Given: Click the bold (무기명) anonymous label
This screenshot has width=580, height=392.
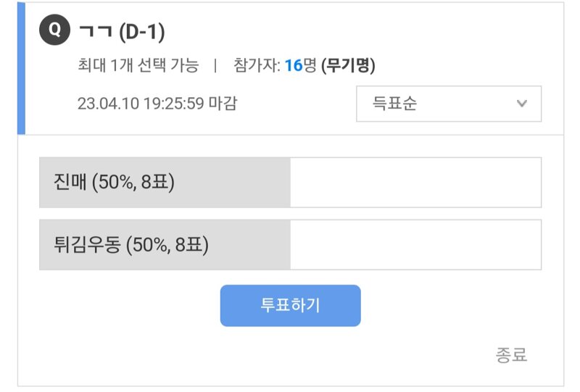Looking at the screenshot, I should pyautogui.click(x=349, y=65).
